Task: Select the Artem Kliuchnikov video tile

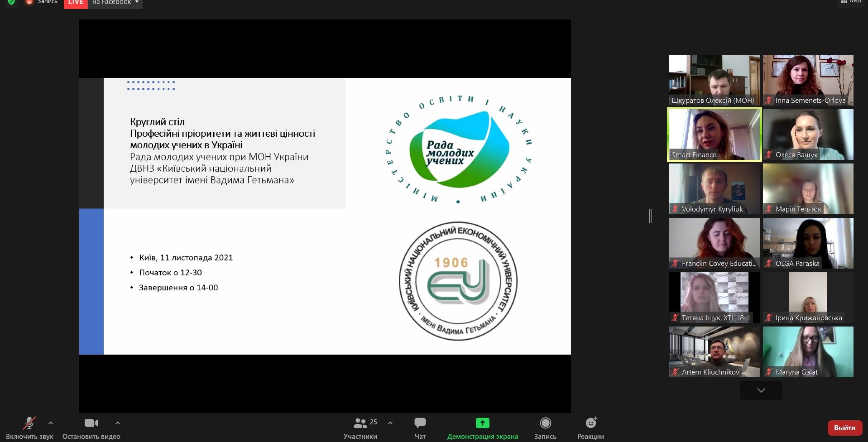Action: click(x=714, y=351)
